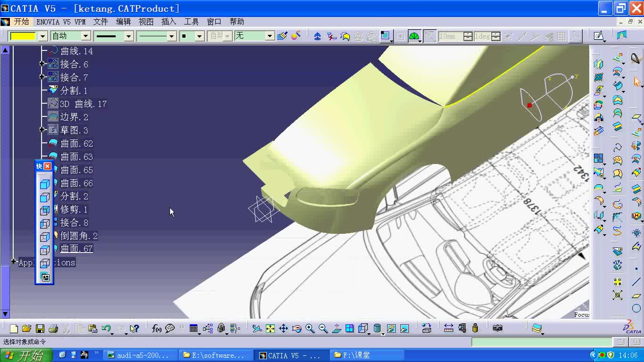Select 倒圆角.2 in the tree
This screenshot has width=644, height=362.
tap(79, 235)
